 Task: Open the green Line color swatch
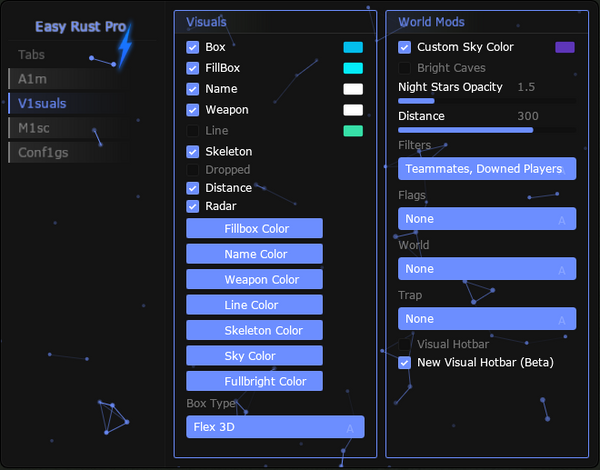353,131
